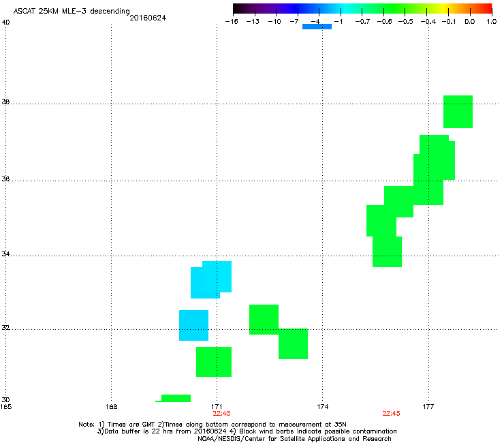504x443 pixels.
Task: Click the -0.5 color scale label
Action: pyautogui.click(x=406, y=22)
